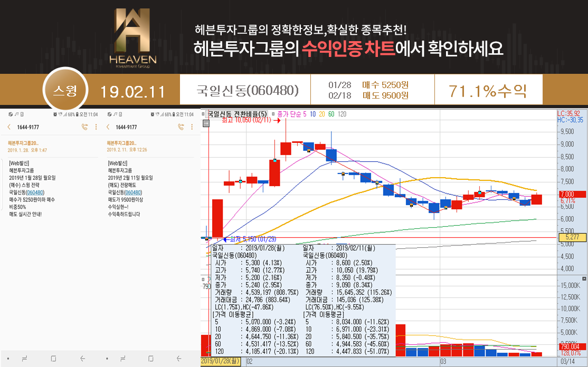Click the green 60 moving average legend
This screenshot has width=588, height=367.
click(x=331, y=114)
